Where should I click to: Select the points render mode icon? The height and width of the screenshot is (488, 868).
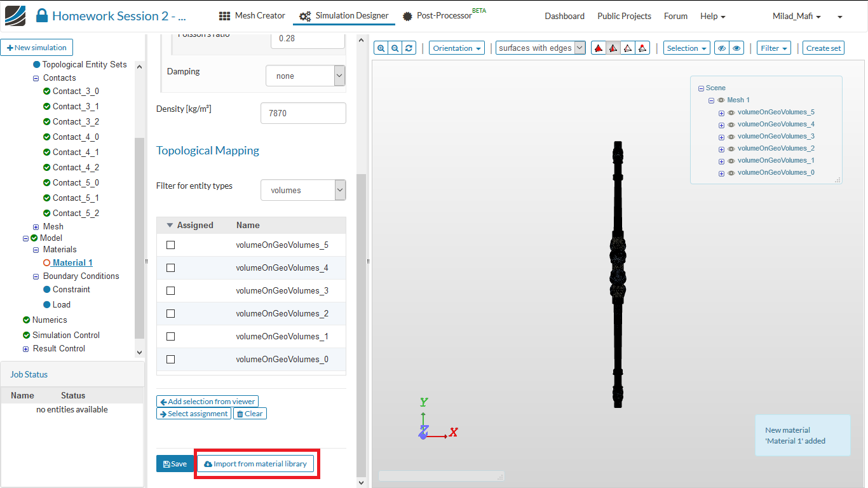tap(642, 48)
